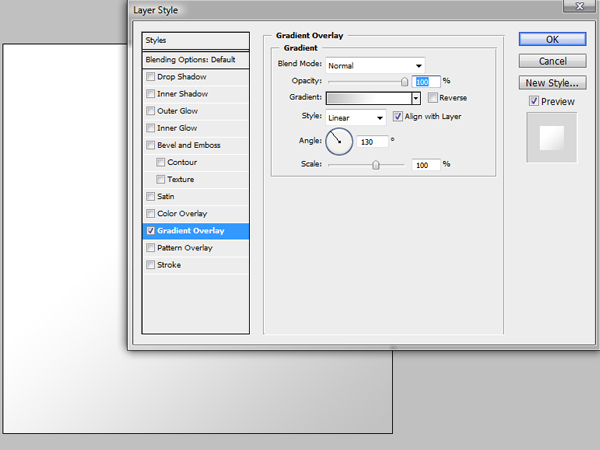Check the Contour checkbox

tap(160, 162)
